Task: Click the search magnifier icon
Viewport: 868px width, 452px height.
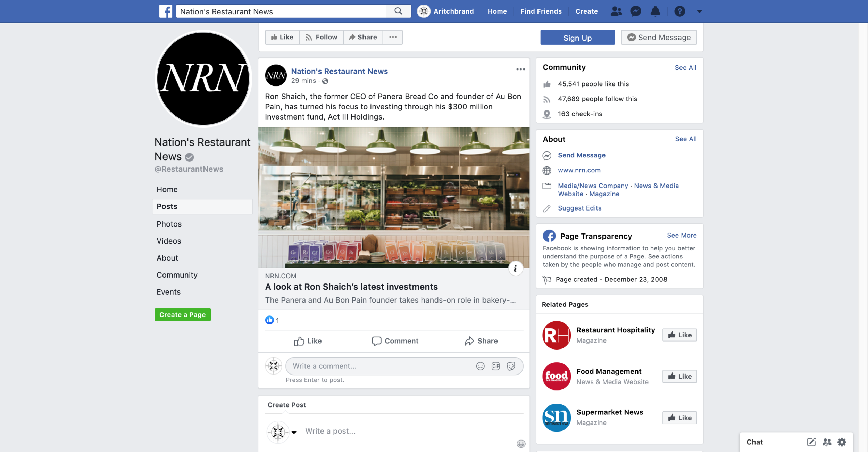Action: pyautogui.click(x=398, y=11)
